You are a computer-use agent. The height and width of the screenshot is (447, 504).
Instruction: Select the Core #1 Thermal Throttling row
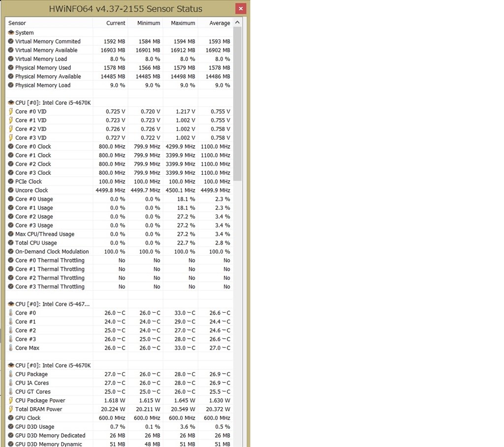(119, 269)
